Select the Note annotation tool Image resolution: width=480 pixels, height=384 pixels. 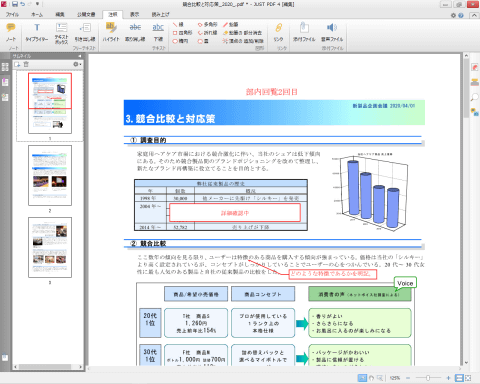[11, 32]
